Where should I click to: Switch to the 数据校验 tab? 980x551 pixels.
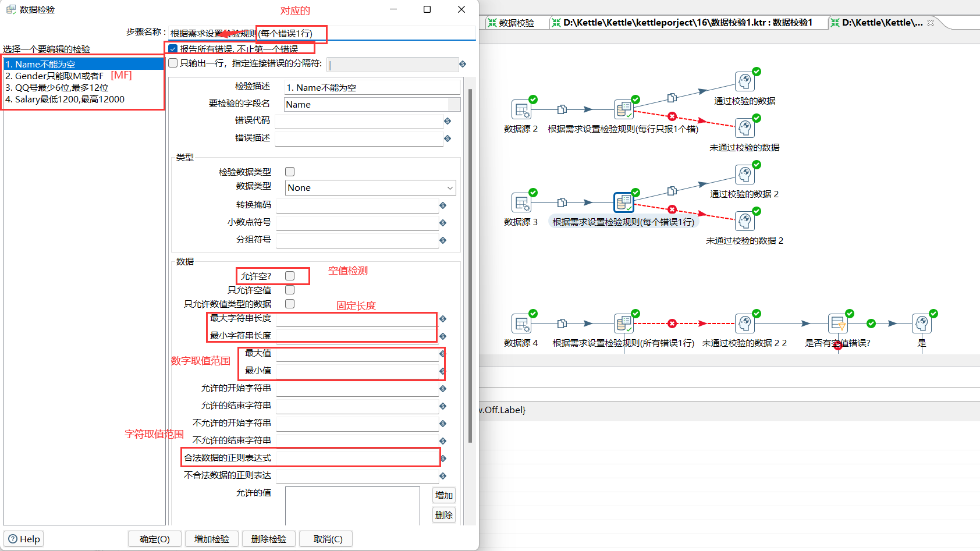click(x=511, y=23)
